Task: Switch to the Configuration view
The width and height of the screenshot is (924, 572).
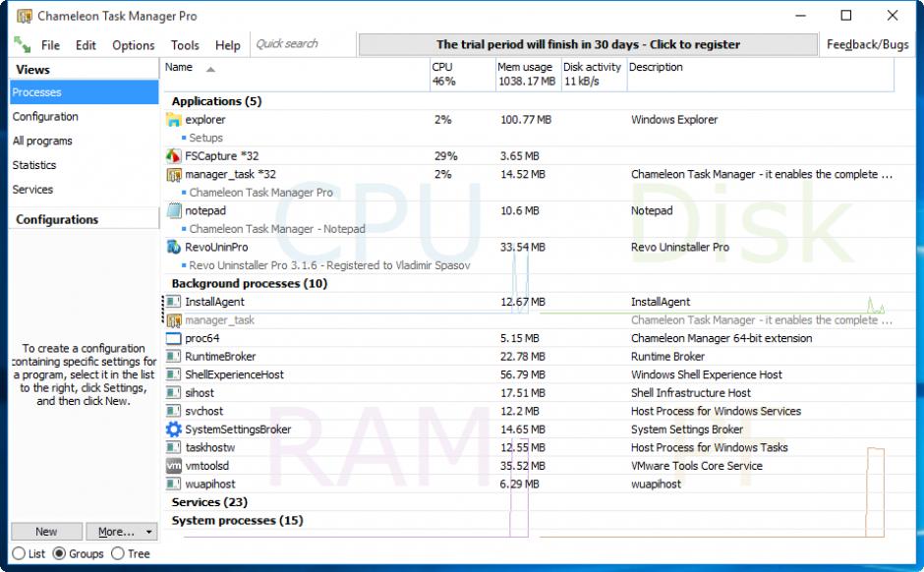Action: click(x=85, y=117)
